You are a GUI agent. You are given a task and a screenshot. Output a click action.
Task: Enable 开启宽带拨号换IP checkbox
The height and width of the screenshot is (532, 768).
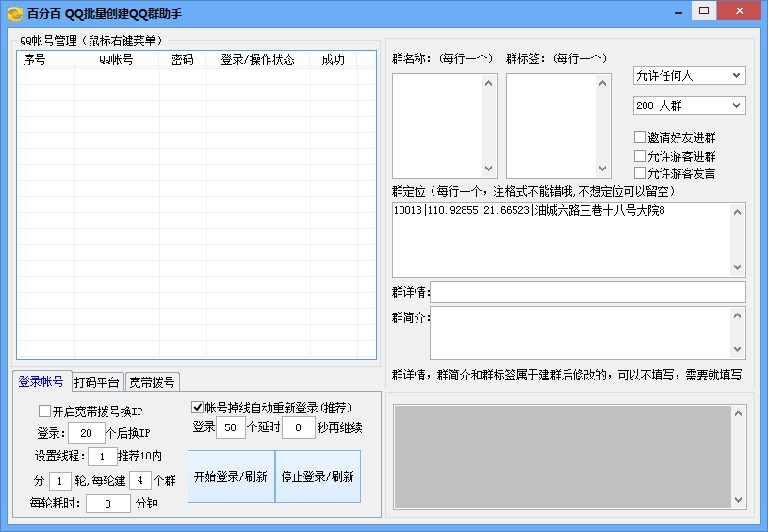44,411
